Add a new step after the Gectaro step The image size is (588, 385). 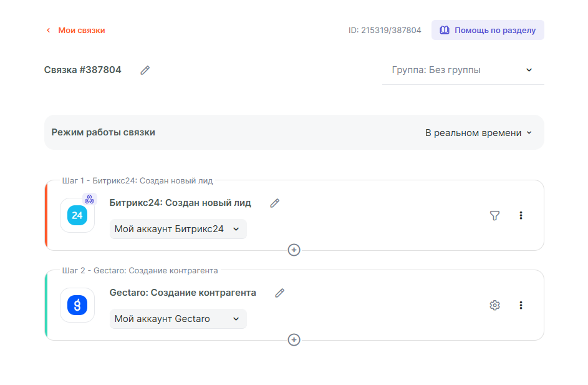(294, 339)
